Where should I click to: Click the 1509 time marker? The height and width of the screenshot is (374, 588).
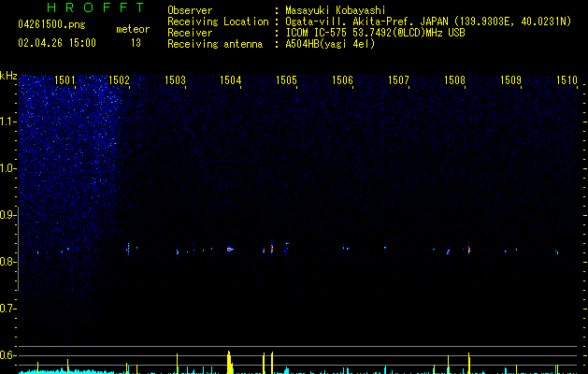pos(510,80)
